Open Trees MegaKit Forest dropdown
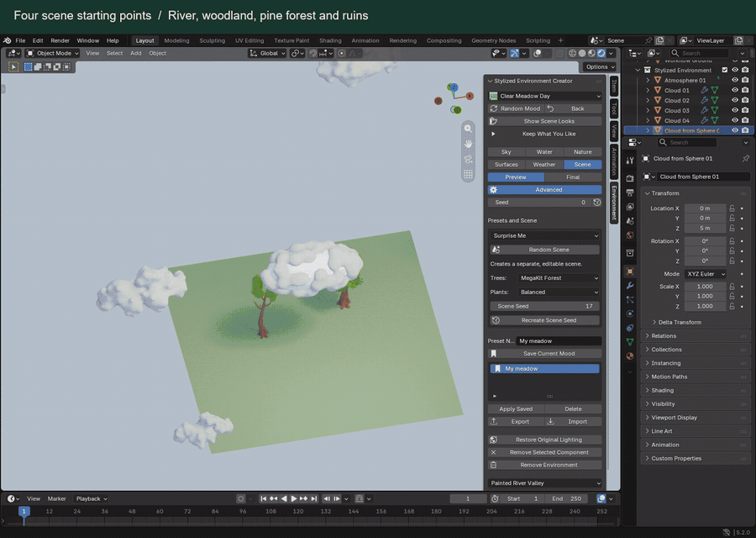Image resolution: width=756 pixels, height=538 pixels. click(x=559, y=278)
